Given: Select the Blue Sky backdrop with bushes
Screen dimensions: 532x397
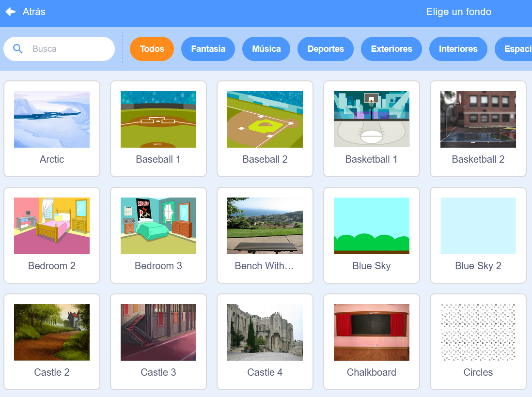Looking at the screenshot, I should (x=372, y=226).
